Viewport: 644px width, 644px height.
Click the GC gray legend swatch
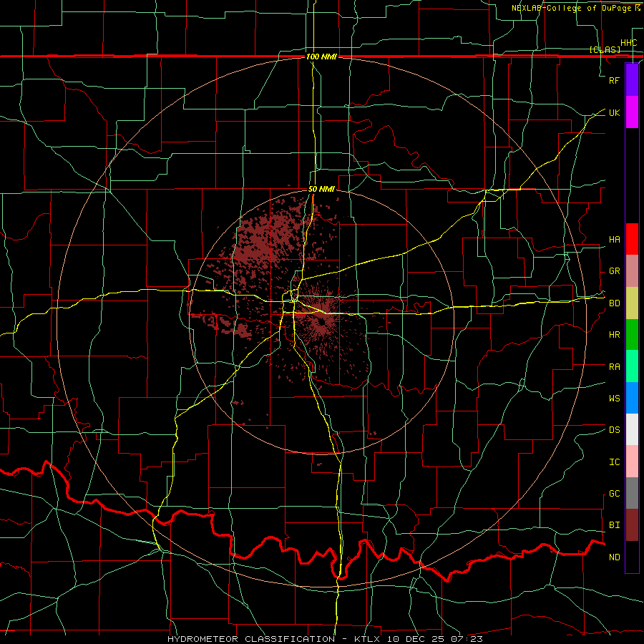[632, 493]
